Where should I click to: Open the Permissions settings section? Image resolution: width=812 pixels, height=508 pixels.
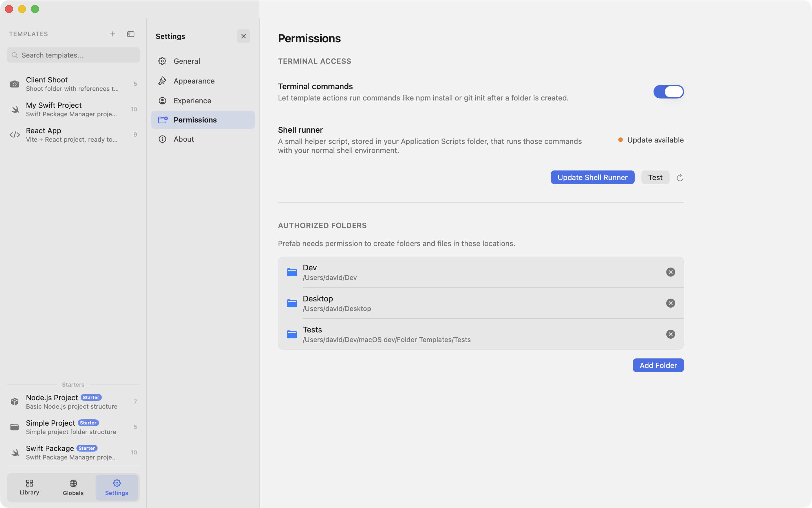(203, 120)
